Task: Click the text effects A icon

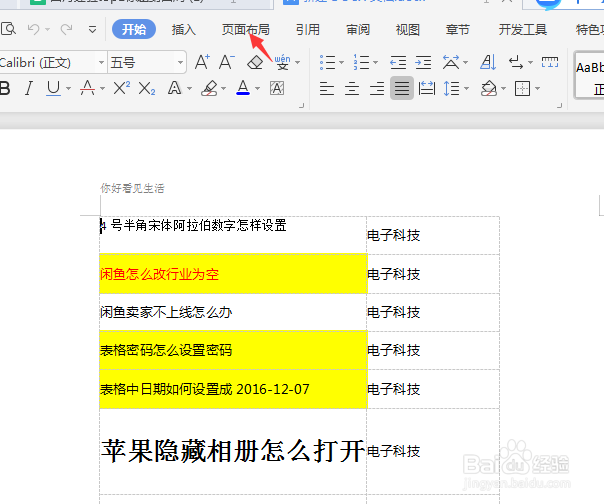Action: (x=174, y=88)
